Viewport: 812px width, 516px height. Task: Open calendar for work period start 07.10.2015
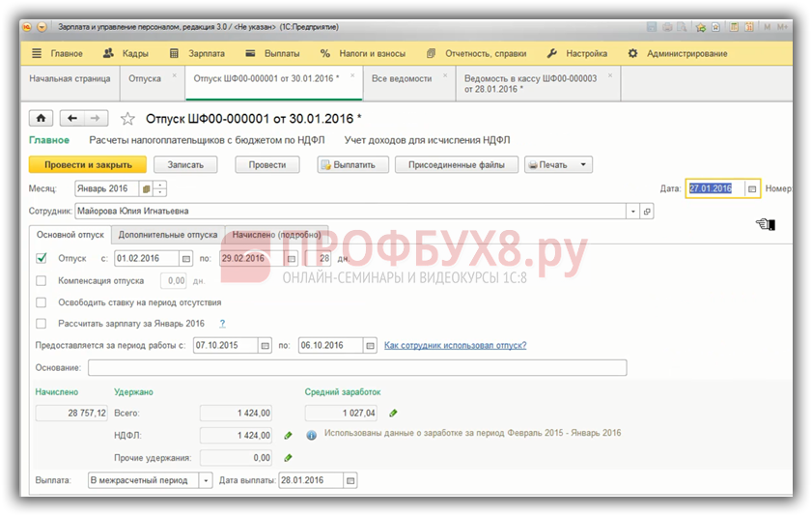265,346
